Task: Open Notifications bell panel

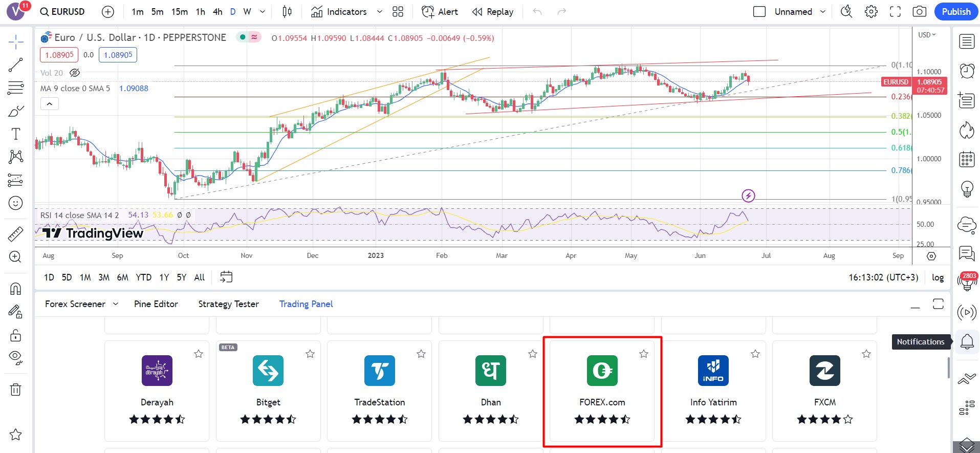Action: (967, 341)
